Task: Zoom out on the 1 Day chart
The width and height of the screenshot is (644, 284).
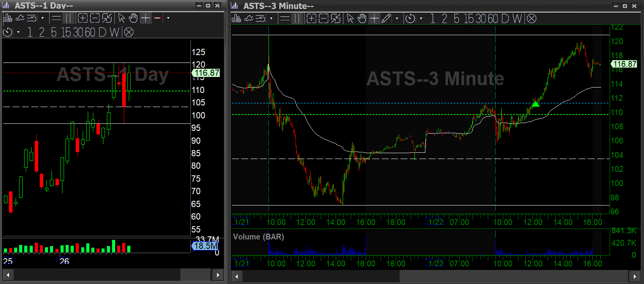Action: (95, 18)
